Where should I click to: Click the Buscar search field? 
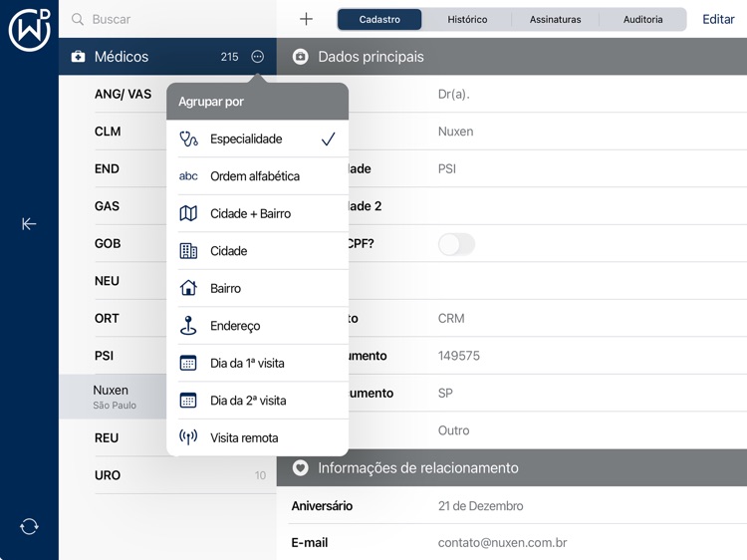(x=166, y=19)
